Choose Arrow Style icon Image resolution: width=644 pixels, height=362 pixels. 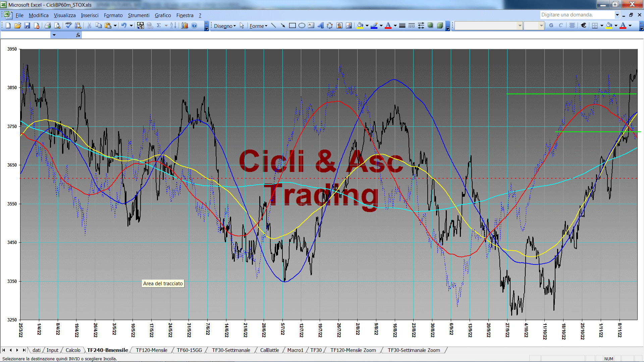(x=421, y=25)
